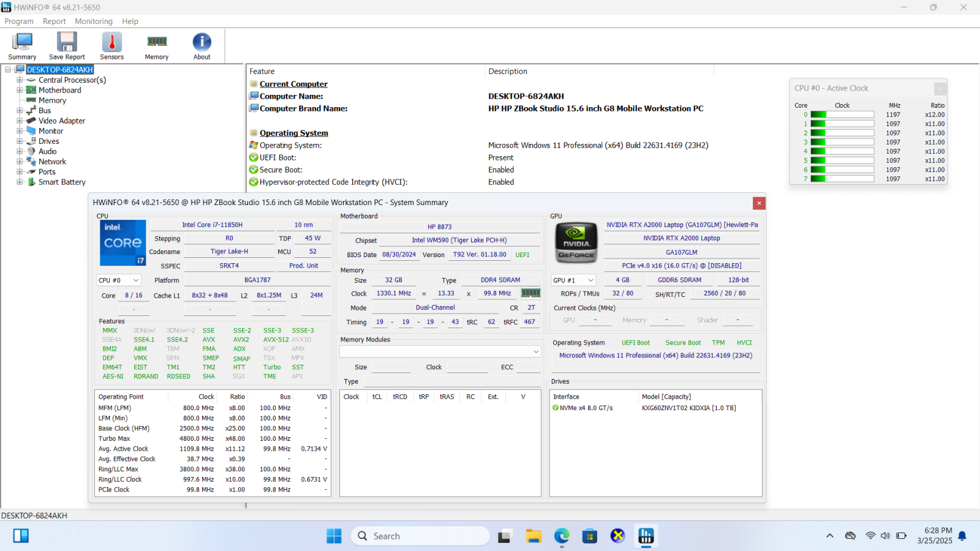Click the NVIDIA GeForce logo
Image resolution: width=980 pixels, height=551 pixels.
pyautogui.click(x=576, y=242)
